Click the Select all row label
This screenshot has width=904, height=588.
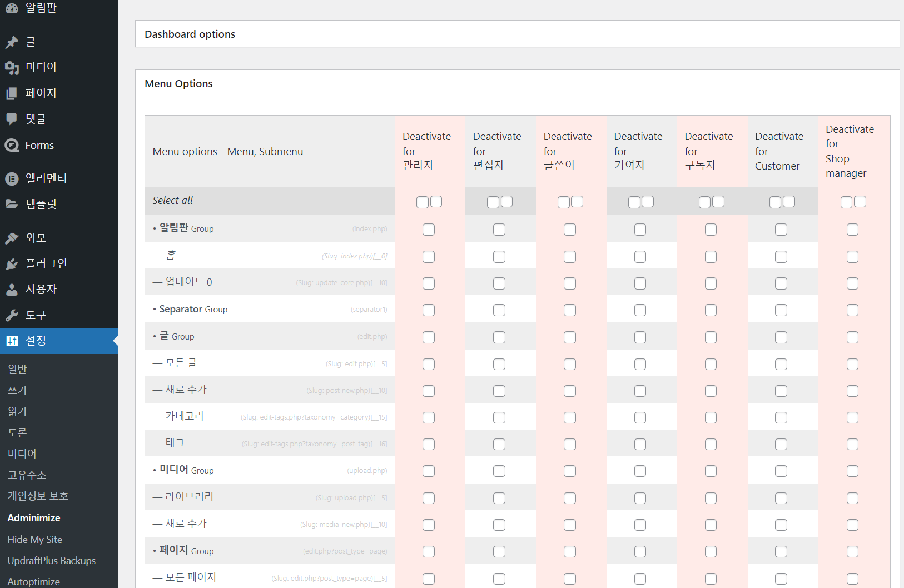pyautogui.click(x=173, y=200)
